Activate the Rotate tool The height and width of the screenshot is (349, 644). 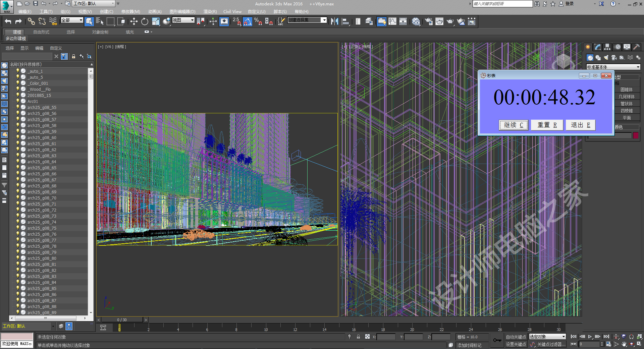coord(145,22)
